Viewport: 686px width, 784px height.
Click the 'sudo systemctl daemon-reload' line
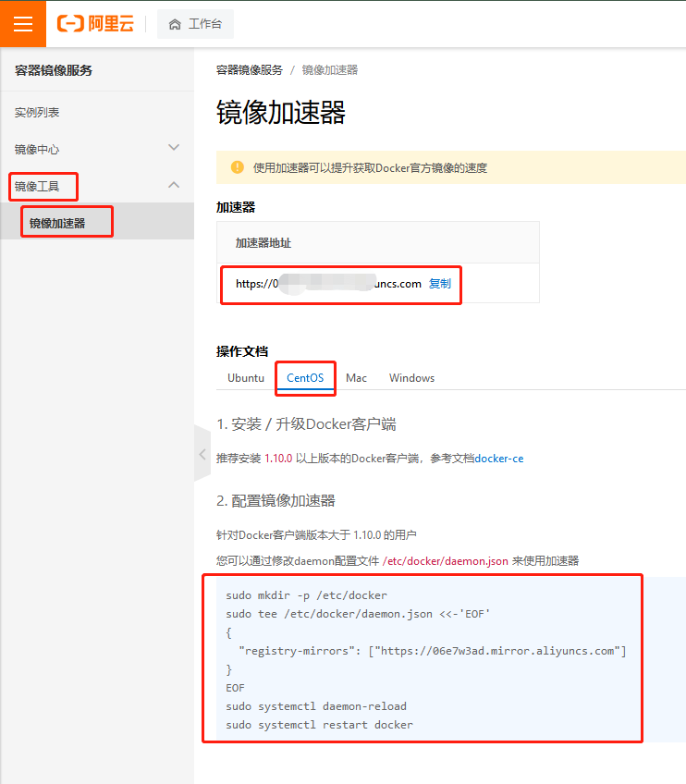pos(316,706)
